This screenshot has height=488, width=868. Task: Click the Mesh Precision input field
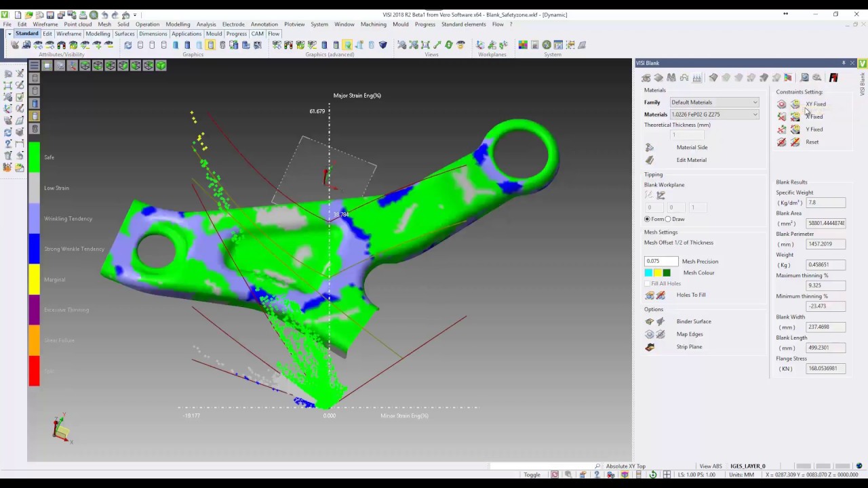661,261
